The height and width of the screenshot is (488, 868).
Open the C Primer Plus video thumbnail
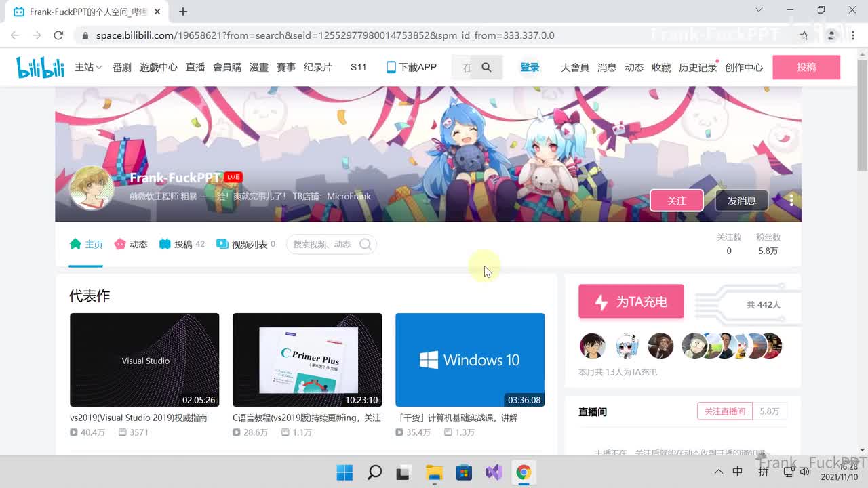point(307,360)
